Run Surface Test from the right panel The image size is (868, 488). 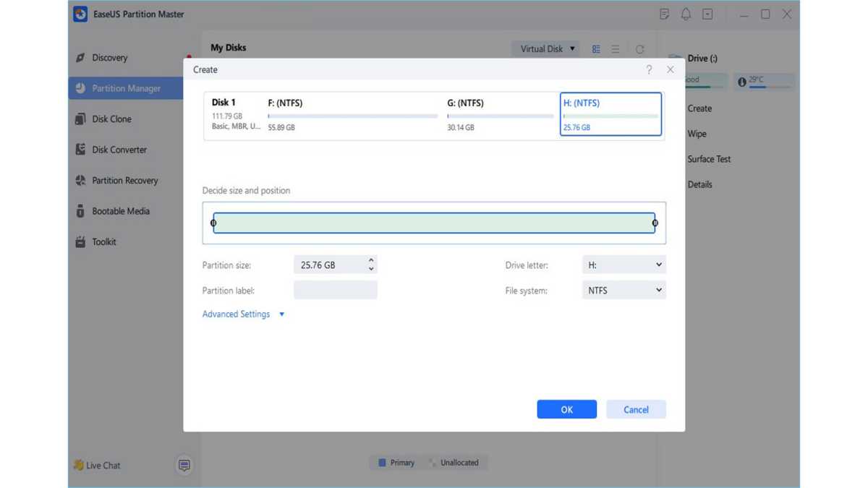click(709, 159)
